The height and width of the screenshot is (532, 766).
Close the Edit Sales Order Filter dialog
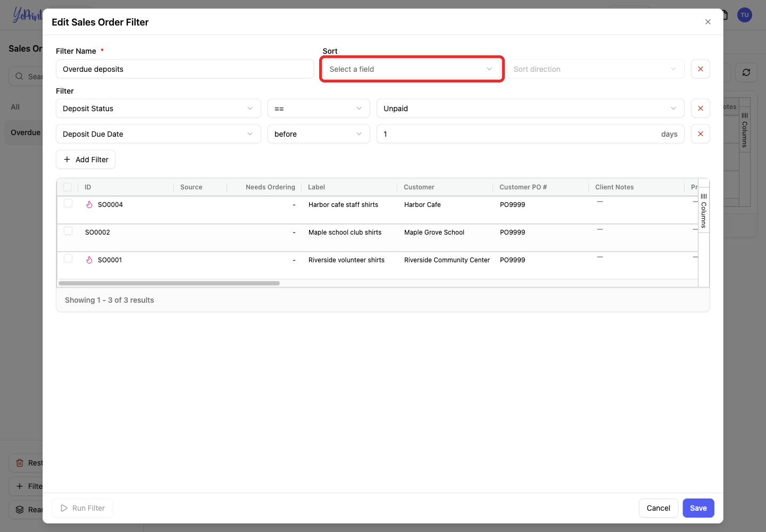pos(707,22)
